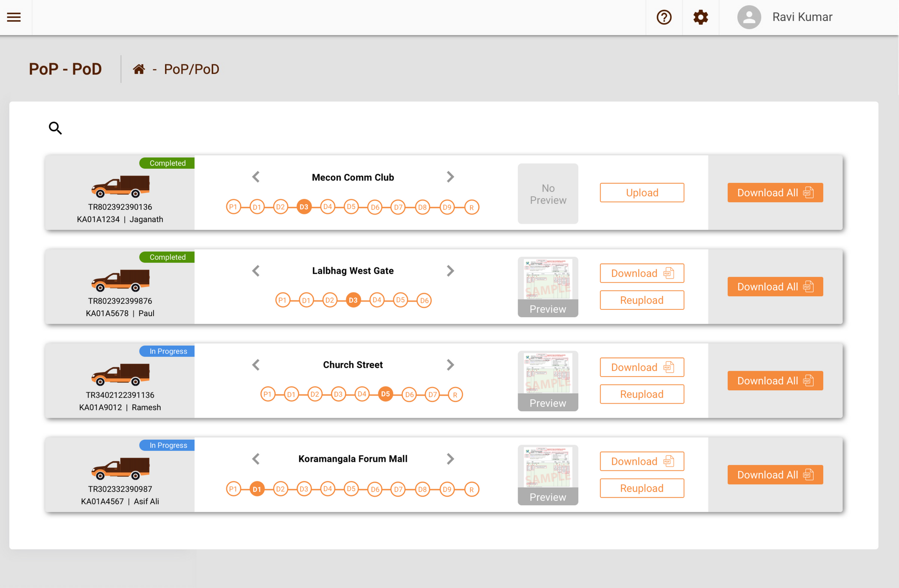Click Upload for Mecon Comm Club
This screenshot has width=899, height=588.
[641, 193]
